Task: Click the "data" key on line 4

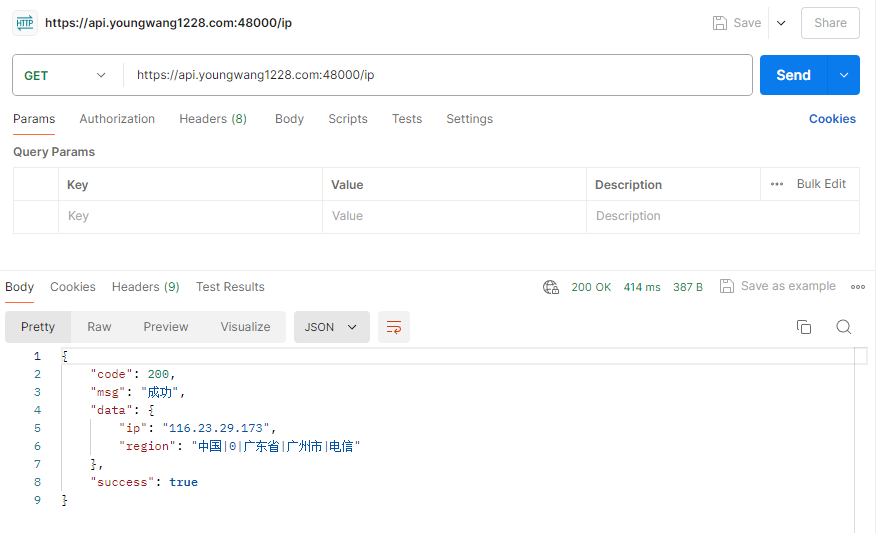Action: click(112, 410)
